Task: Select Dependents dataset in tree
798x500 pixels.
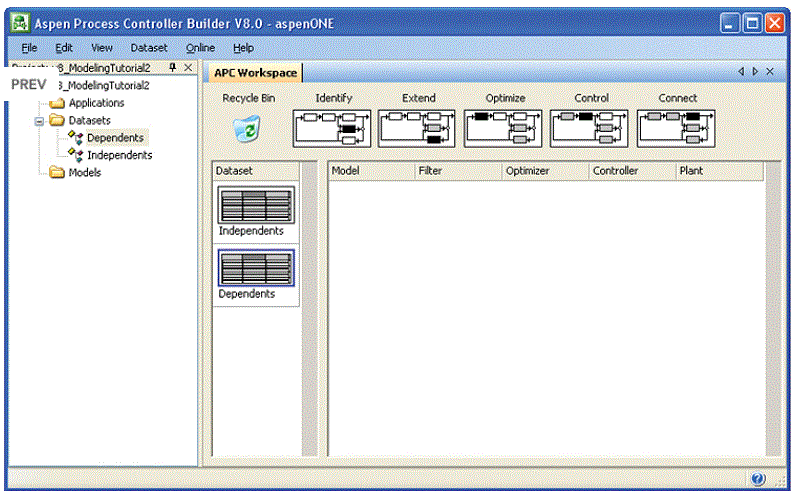Action: [x=115, y=137]
